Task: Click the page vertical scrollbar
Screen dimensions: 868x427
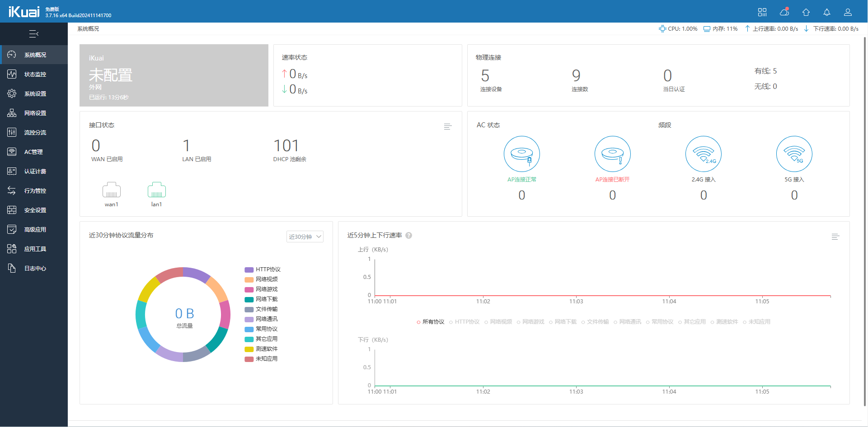Action: point(865,221)
